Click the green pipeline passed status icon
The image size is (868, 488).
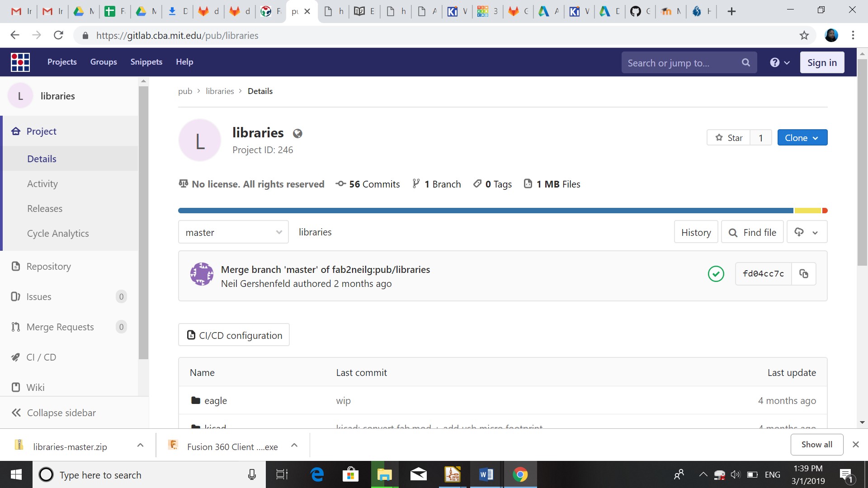[x=716, y=274]
